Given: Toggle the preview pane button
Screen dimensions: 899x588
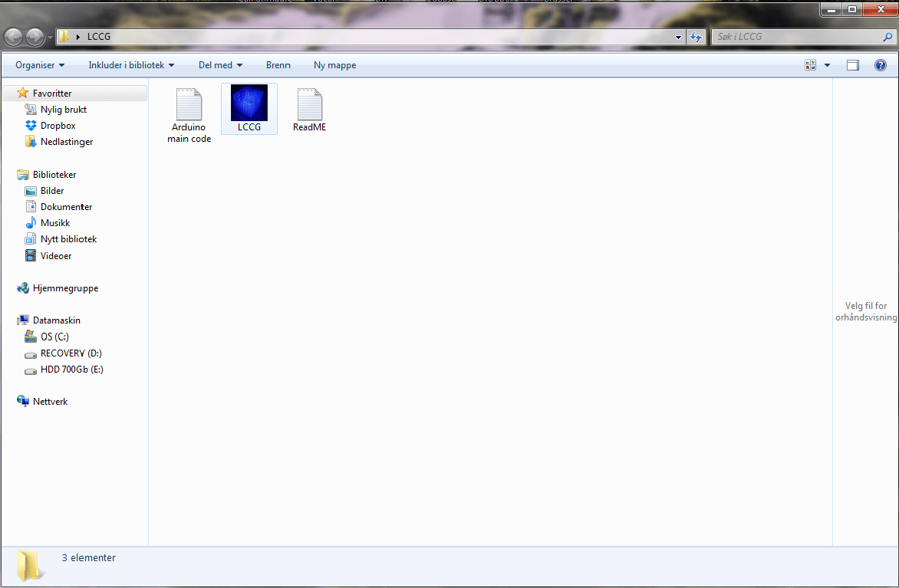Looking at the screenshot, I should point(852,65).
